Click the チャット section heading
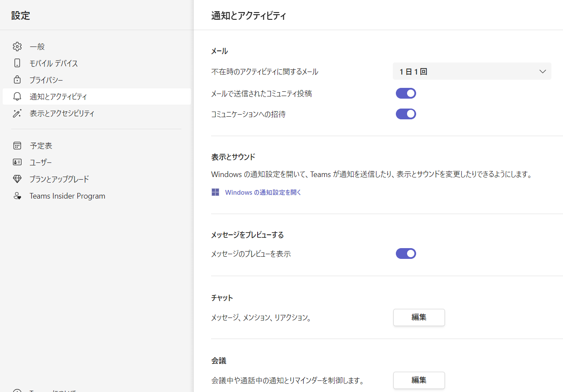This screenshot has width=563, height=392. pos(222,298)
